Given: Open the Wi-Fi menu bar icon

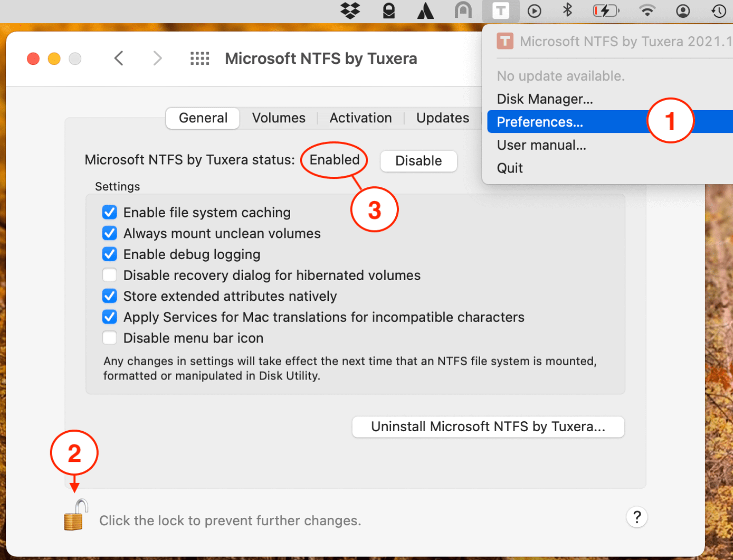Looking at the screenshot, I should [x=647, y=11].
